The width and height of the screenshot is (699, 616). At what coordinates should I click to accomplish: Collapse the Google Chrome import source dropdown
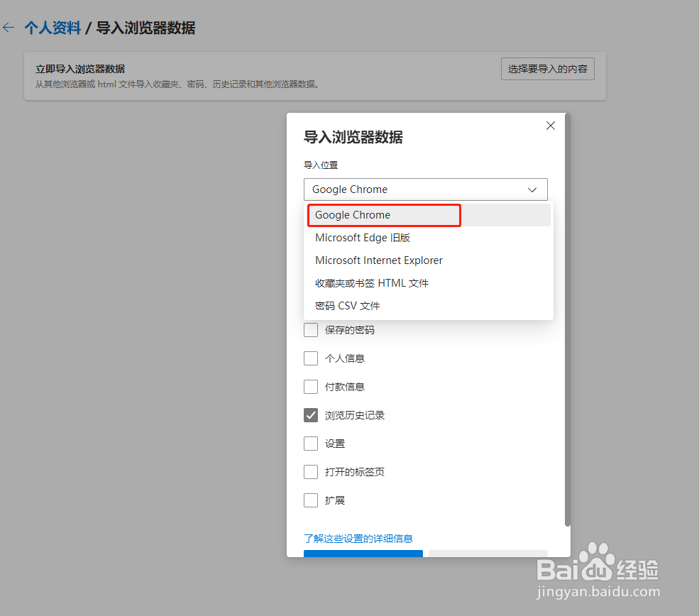pyautogui.click(x=425, y=189)
